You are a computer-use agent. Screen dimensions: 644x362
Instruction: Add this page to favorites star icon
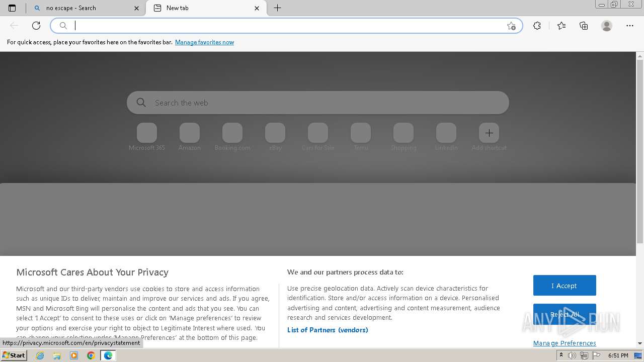511,26
